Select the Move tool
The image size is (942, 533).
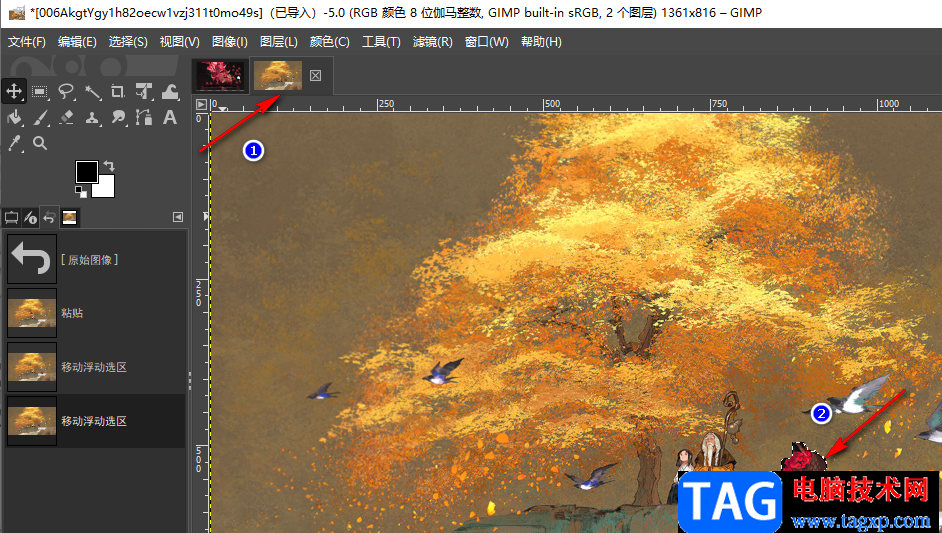pos(14,91)
